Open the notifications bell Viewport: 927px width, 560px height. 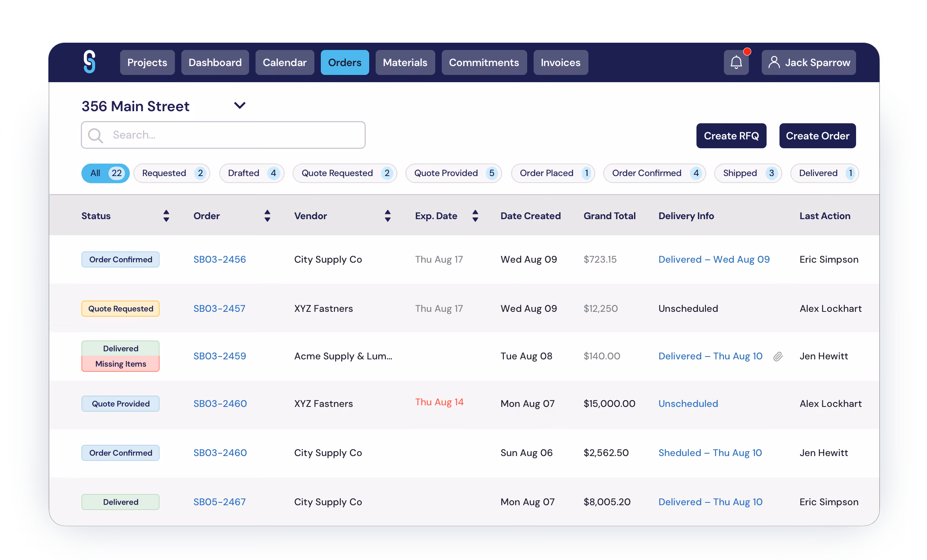[736, 62]
